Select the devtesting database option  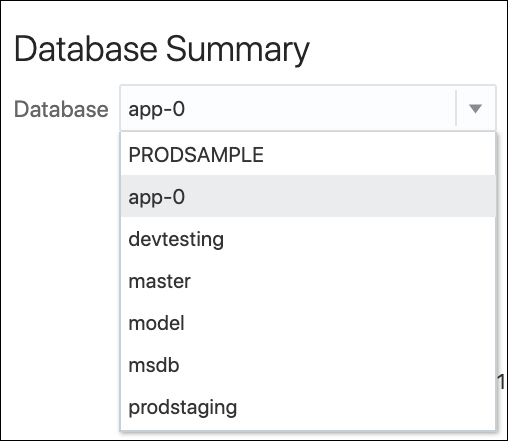(308, 239)
